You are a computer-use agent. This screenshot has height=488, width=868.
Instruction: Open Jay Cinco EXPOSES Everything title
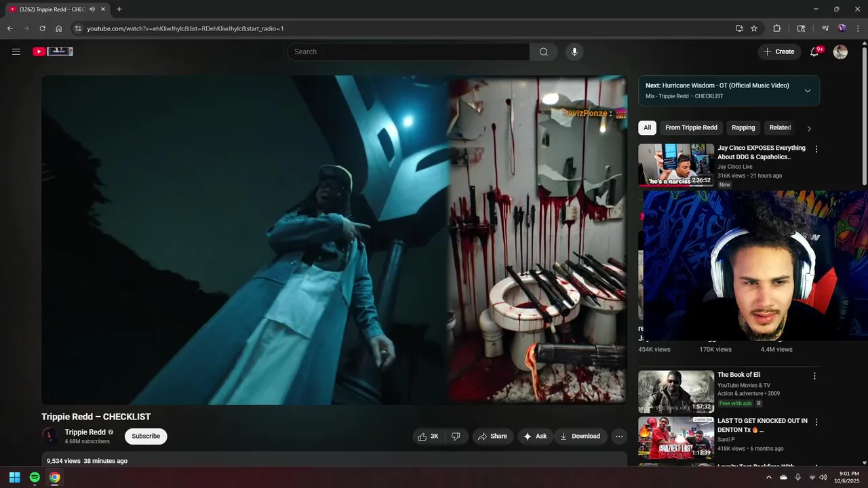pos(762,152)
